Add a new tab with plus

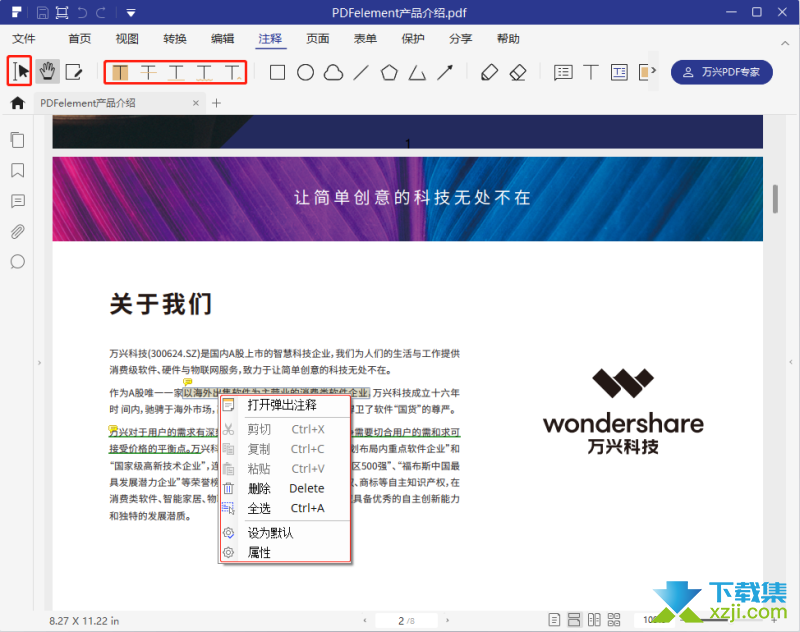click(x=216, y=103)
